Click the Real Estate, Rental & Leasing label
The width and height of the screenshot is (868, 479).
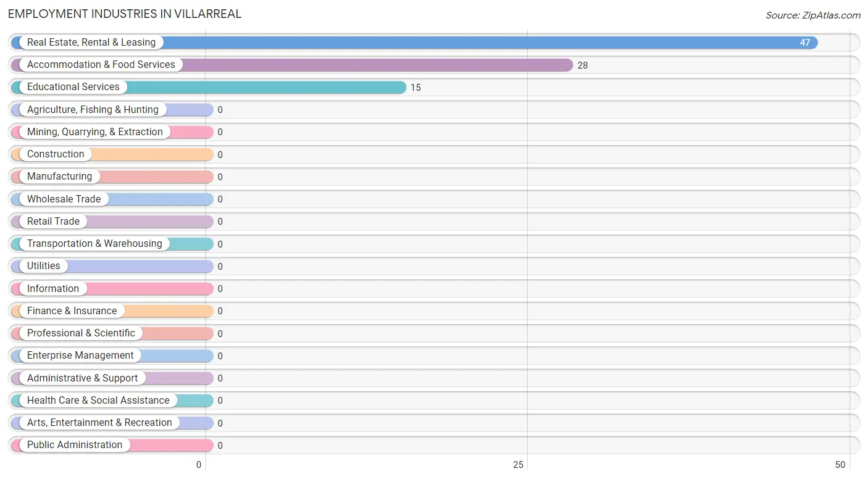(x=91, y=43)
